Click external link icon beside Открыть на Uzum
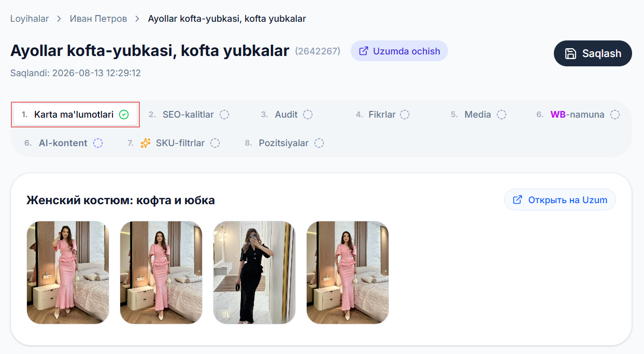 pyautogui.click(x=517, y=200)
